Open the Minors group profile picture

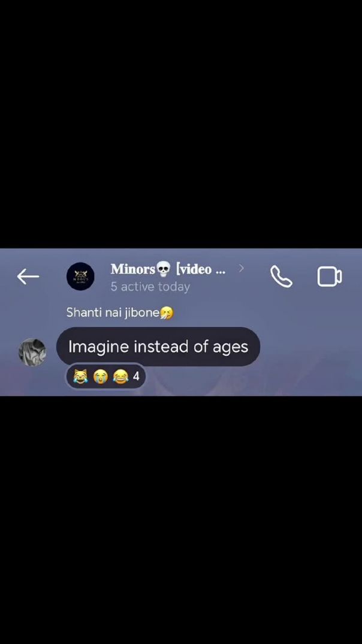[x=81, y=277]
